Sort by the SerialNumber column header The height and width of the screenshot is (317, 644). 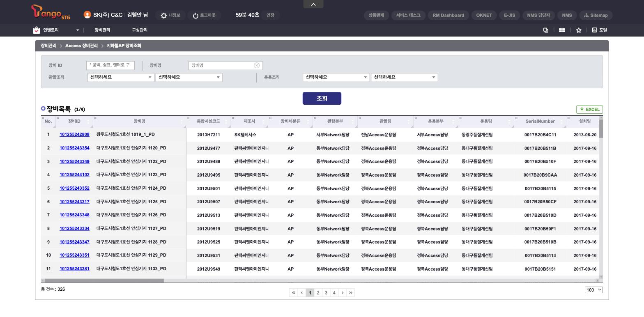click(x=540, y=121)
